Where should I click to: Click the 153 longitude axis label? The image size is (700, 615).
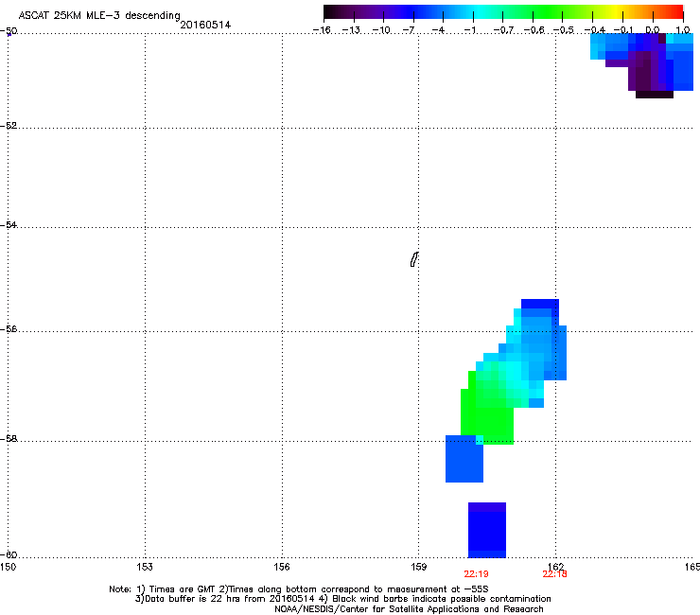145,567
